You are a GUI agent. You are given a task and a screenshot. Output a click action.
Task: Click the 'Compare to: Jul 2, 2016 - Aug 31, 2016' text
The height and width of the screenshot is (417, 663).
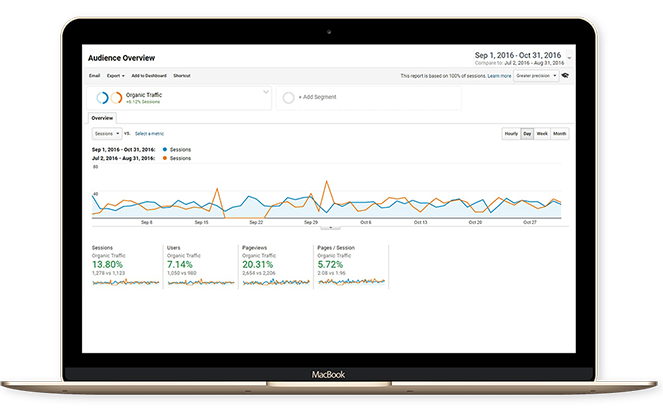tap(519, 63)
